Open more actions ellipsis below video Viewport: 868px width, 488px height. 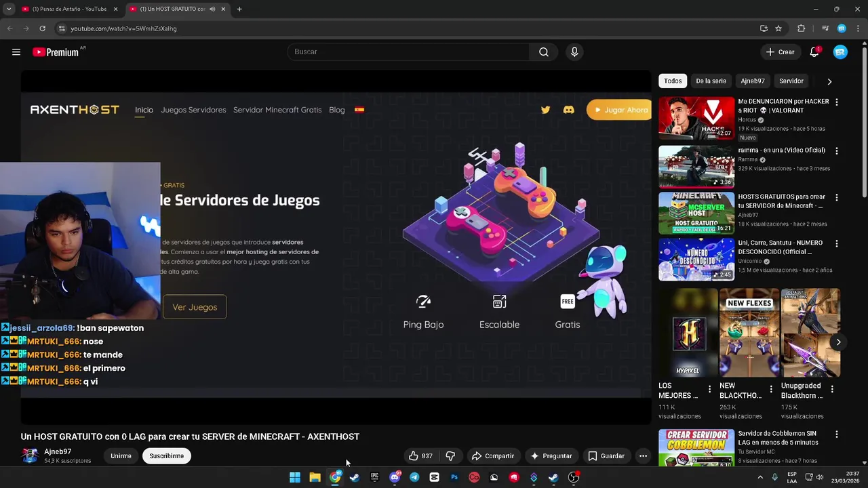pos(643,456)
